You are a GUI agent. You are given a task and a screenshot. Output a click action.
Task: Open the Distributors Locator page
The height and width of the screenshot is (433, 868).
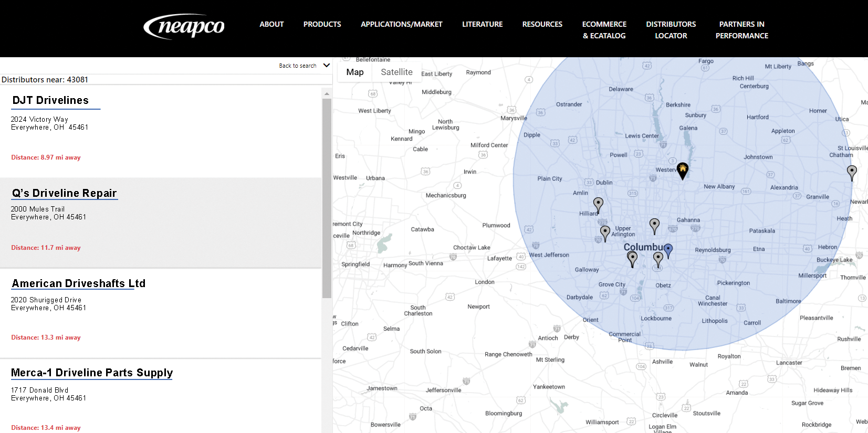point(671,30)
